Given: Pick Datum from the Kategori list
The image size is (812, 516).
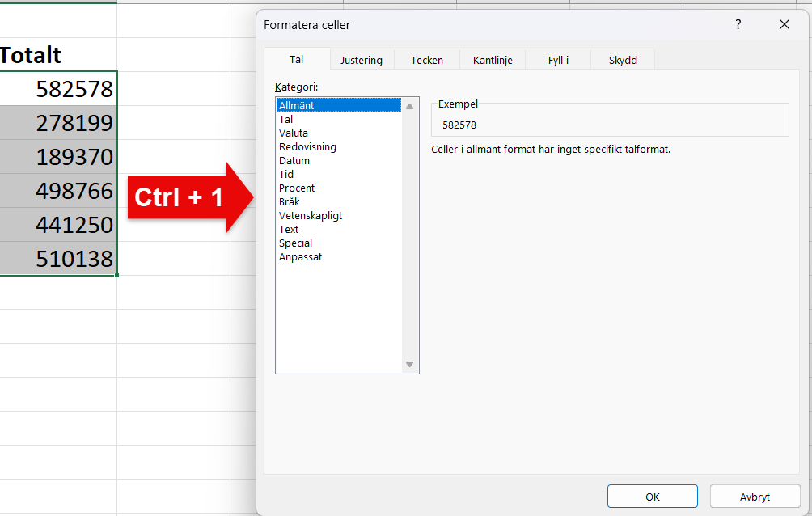Looking at the screenshot, I should coord(294,161).
